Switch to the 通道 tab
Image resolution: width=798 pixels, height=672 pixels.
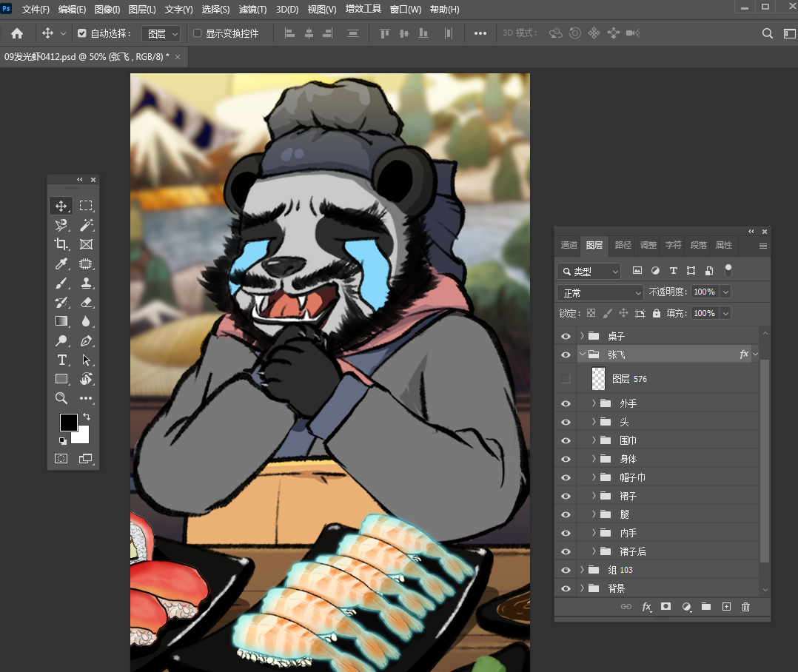[569, 245]
